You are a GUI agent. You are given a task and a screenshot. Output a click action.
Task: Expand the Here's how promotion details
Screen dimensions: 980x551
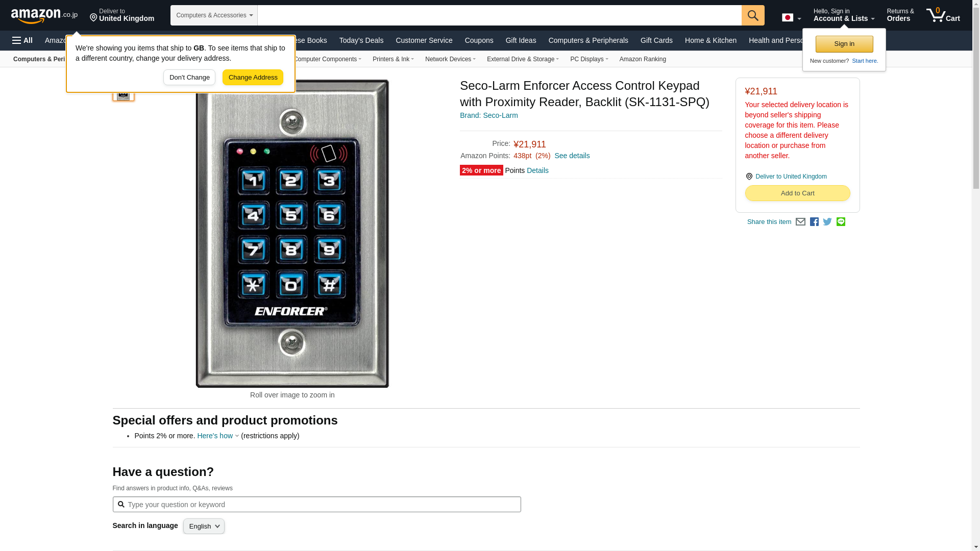pos(218,436)
